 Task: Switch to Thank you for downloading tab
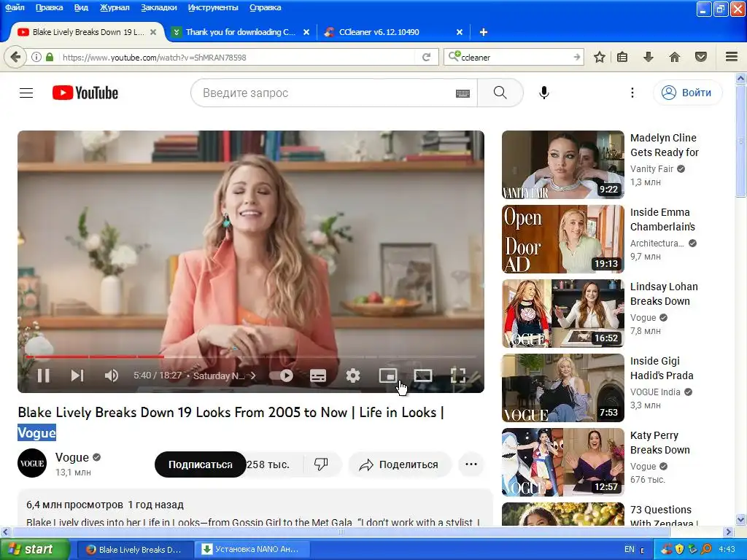click(x=241, y=32)
